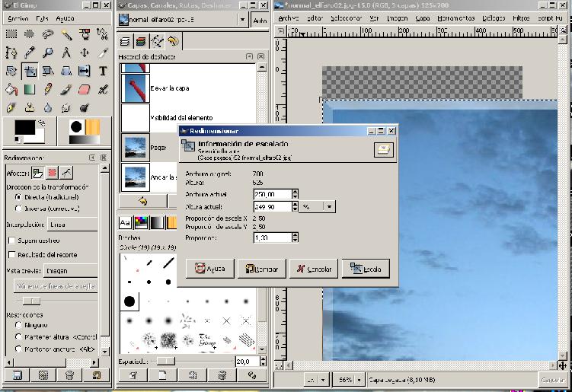
Task: Open the Filtros menu
Action: [521, 18]
